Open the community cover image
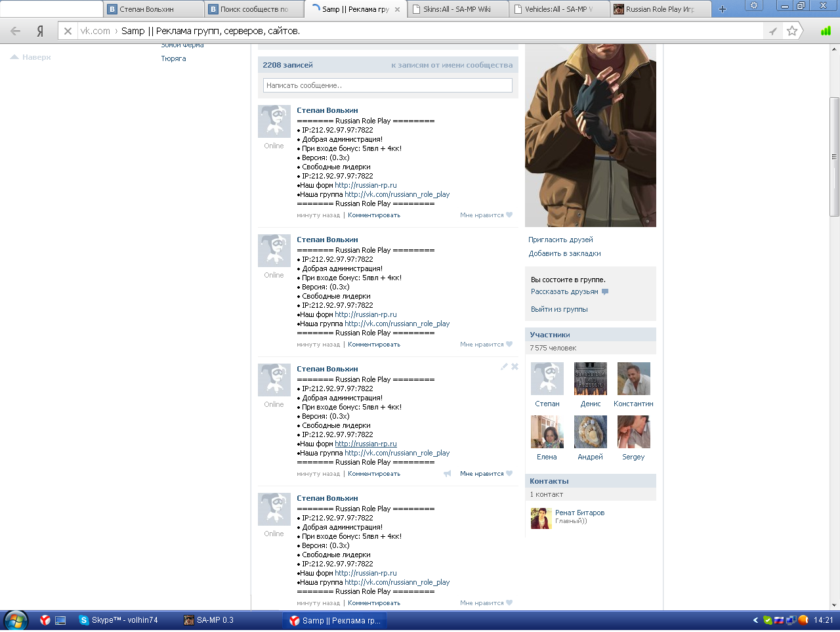840x632 pixels. 591,135
